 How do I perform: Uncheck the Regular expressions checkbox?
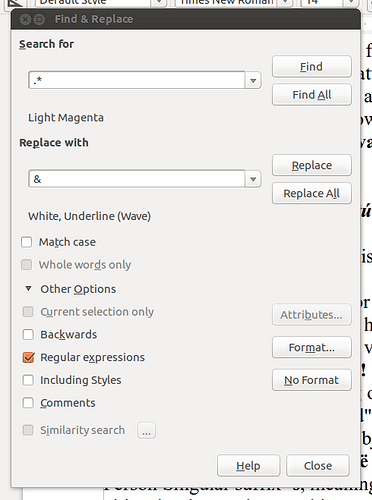(x=28, y=357)
